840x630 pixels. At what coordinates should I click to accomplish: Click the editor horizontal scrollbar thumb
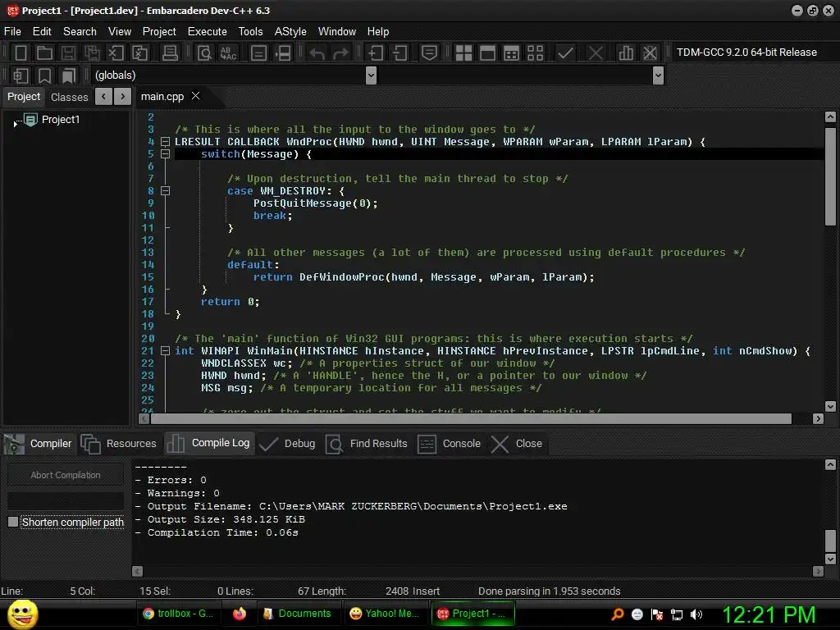[x=472, y=419]
